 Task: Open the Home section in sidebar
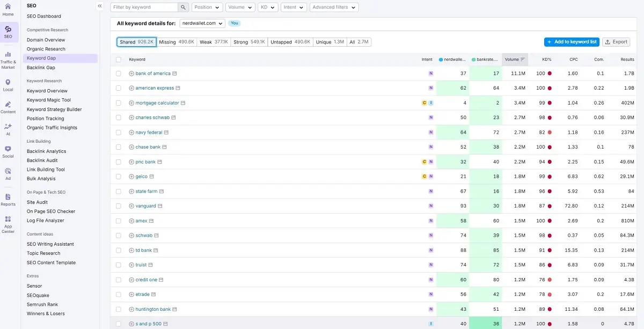pyautogui.click(x=8, y=10)
